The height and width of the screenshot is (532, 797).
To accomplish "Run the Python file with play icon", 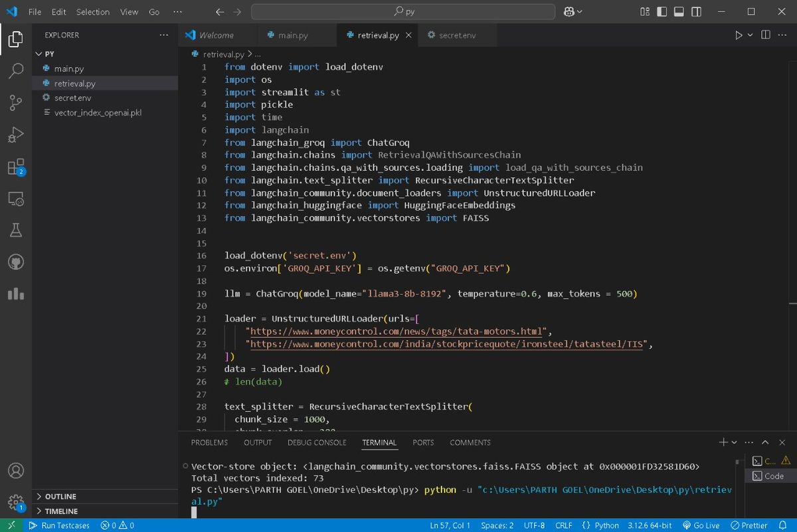I will [739, 35].
